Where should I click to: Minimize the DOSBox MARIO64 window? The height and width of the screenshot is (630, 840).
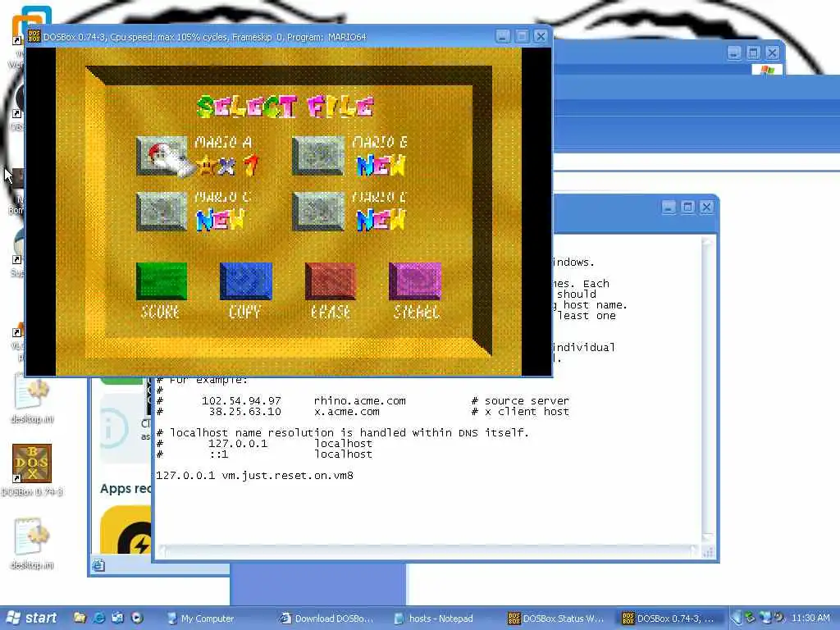click(503, 36)
